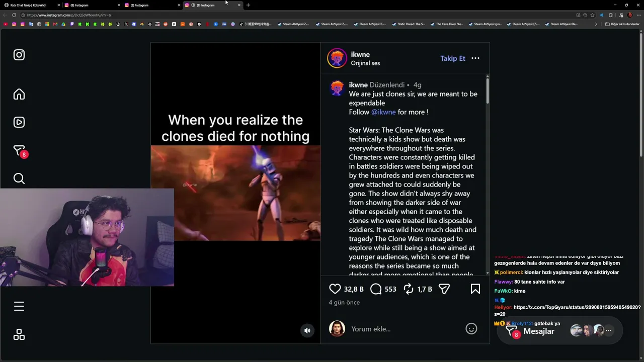Open Instagram search
644x362 pixels.
tap(19, 178)
